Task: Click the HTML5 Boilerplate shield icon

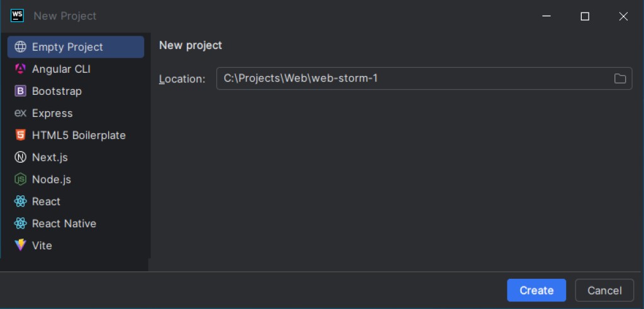Action: pyautogui.click(x=21, y=135)
